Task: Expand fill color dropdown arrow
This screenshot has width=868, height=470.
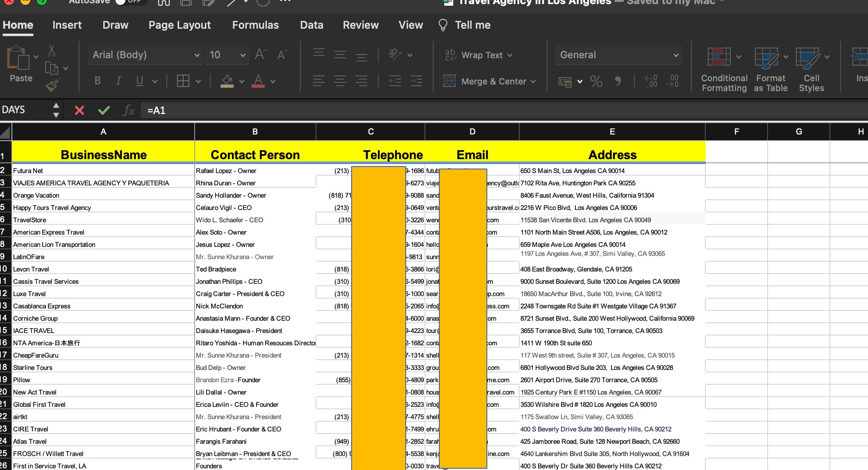Action: click(242, 81)
